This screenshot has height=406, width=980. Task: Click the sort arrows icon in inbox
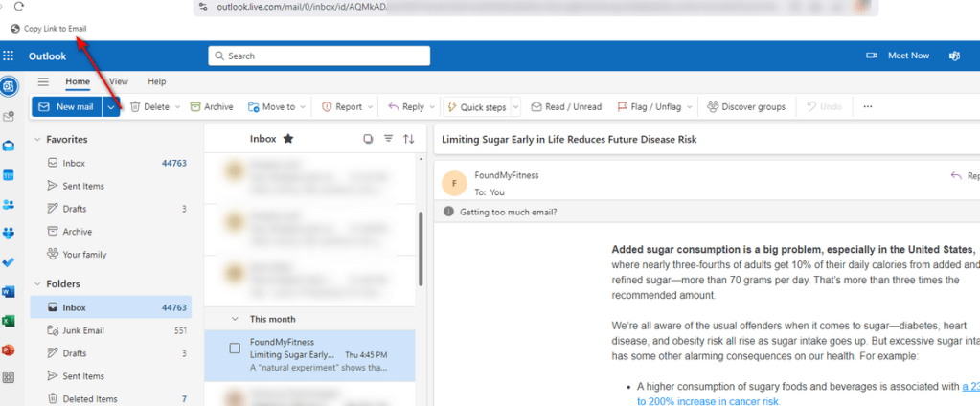[x=409, y=139]
